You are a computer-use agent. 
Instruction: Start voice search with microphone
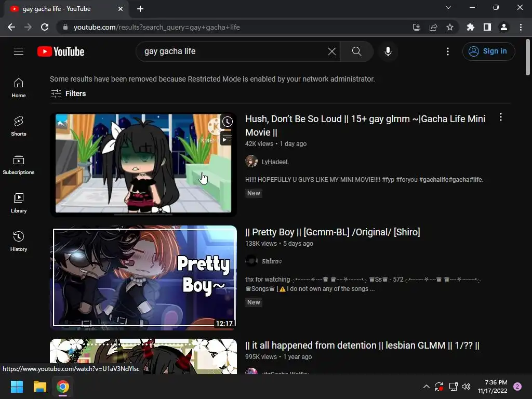(x=388, y=51)
